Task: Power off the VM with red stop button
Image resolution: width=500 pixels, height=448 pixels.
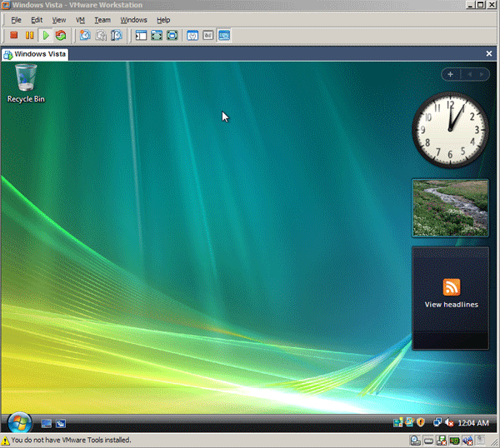Action: click(13, 35)
